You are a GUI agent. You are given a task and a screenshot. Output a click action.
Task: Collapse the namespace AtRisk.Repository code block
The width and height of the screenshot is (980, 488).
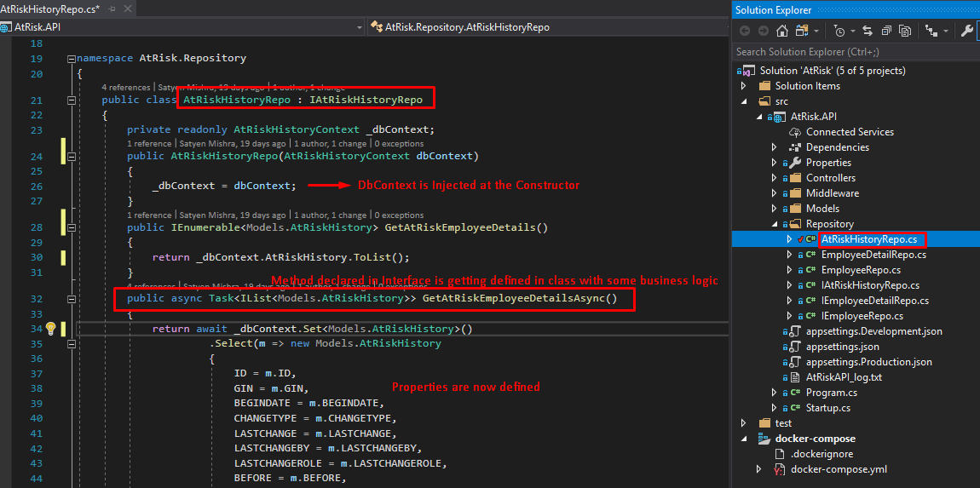tap(70, 59)
